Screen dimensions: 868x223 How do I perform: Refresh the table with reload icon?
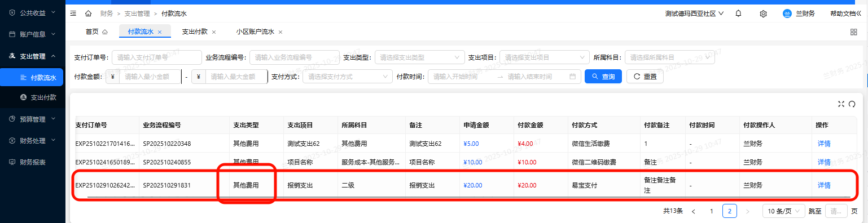coord(852,104)
